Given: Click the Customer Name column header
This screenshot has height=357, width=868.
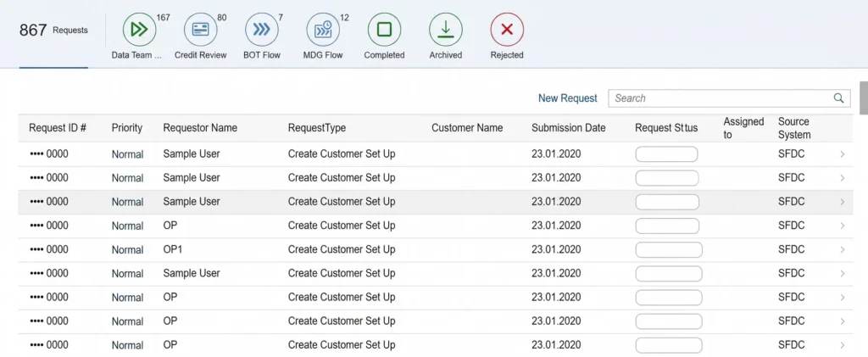Looking at the screenshot, I should tap(467, 128).
